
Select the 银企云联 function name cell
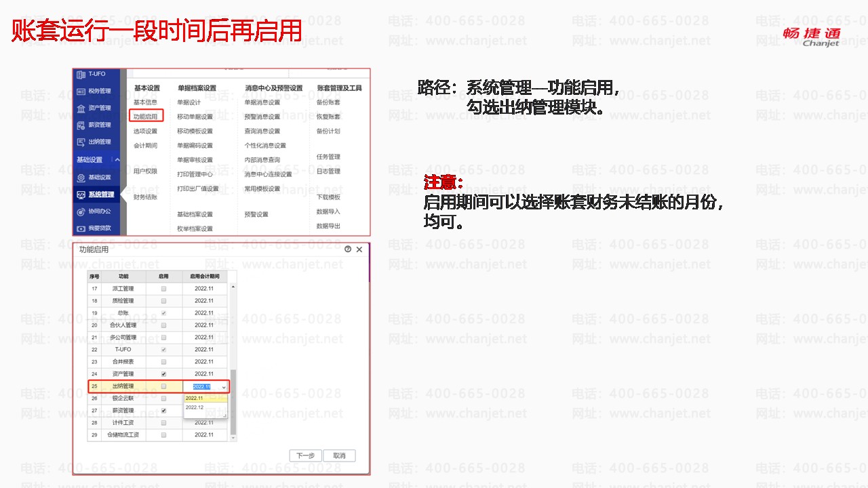coord(123,399)
